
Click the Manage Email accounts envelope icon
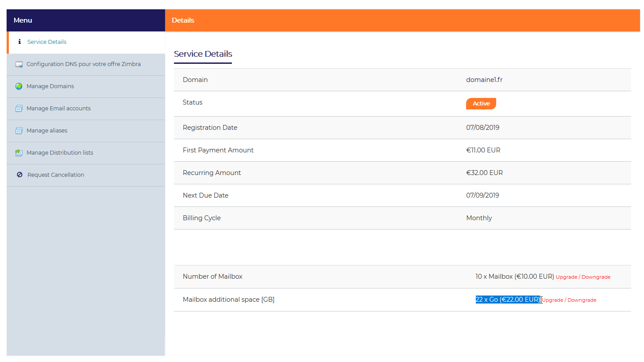tap(19, 109)
